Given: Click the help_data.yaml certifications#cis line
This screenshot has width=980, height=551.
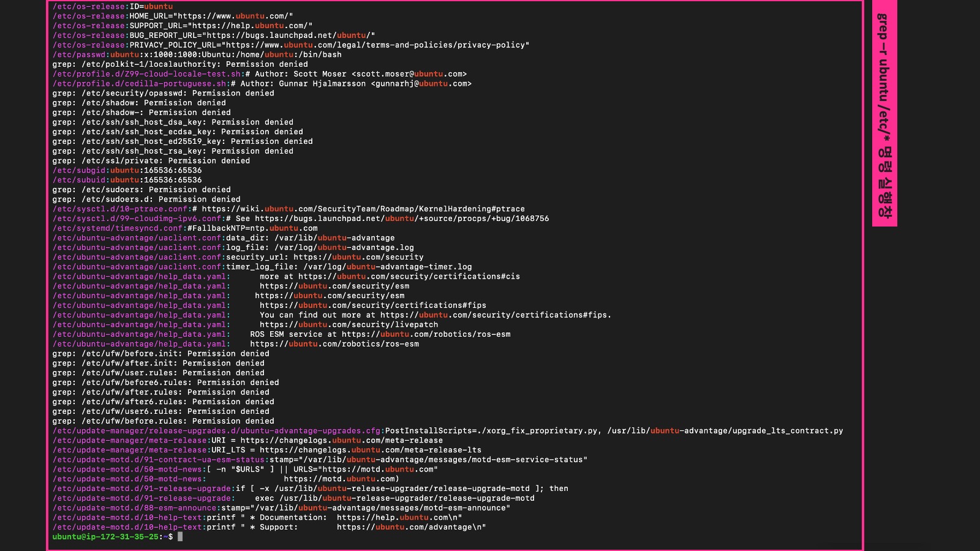Looking at the screenshot, I should click(x=286, y=277).
